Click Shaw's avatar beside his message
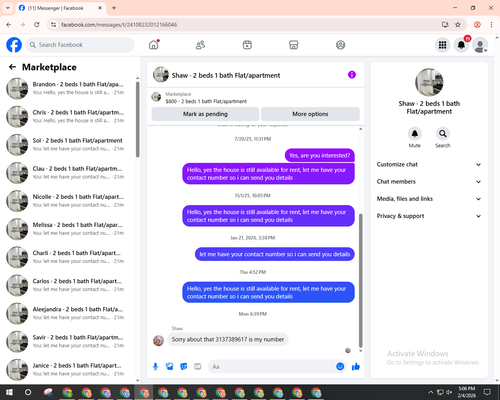 pos(158,340)
